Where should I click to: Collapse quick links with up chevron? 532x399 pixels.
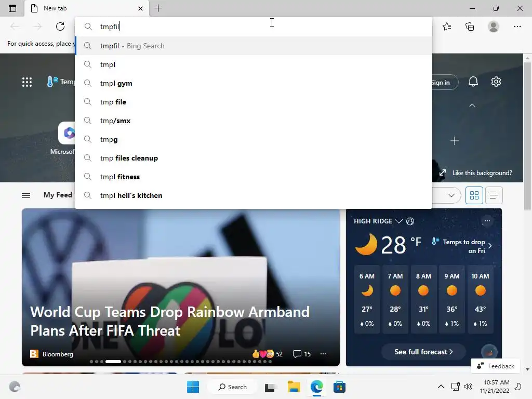[x=472, y=105]
